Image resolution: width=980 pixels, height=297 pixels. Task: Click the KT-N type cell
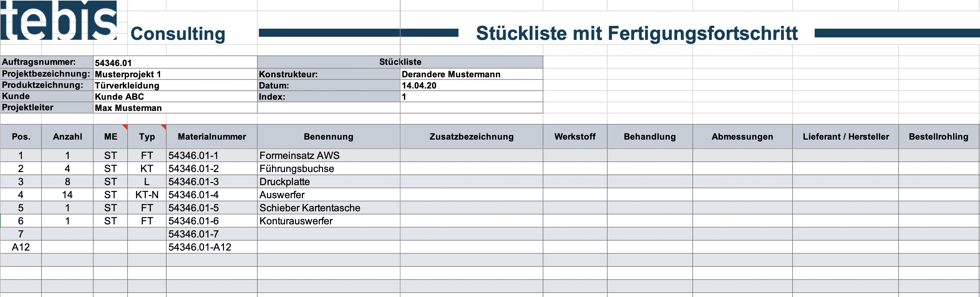pyautogui.click(x=147, y=195)
